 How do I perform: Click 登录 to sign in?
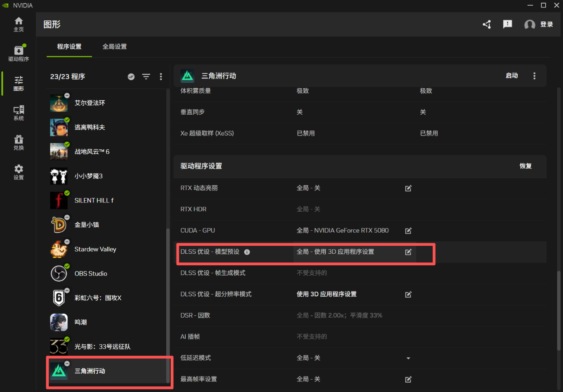click(x=547, y=24)
